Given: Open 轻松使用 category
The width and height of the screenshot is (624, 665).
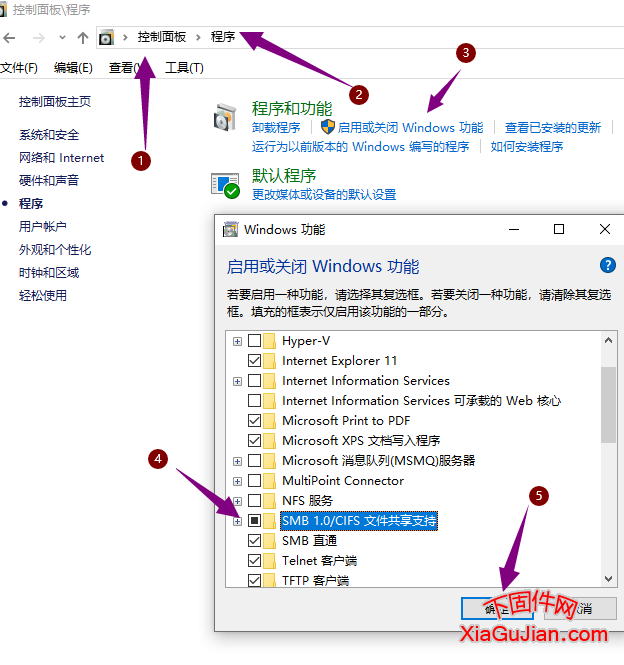Looking at the screenshot, I should (x=42, y=296).
